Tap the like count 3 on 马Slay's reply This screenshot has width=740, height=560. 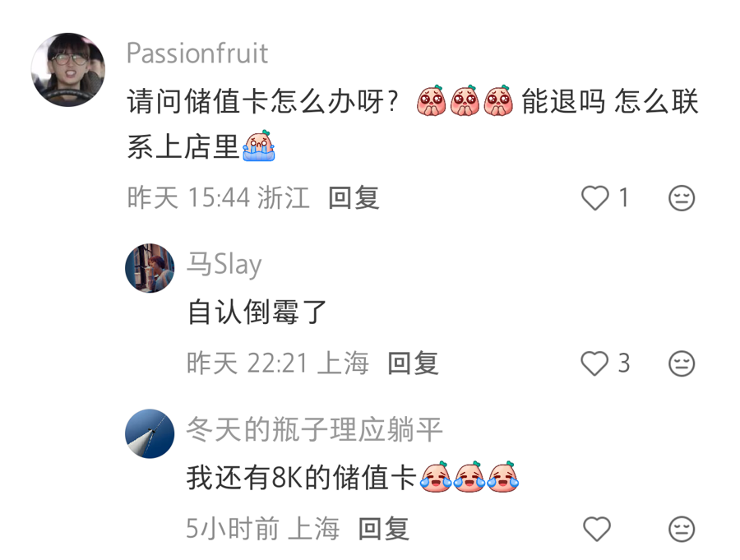(624, 363)
